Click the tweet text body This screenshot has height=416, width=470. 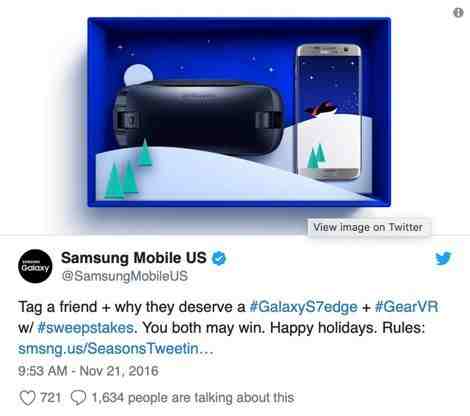pyautogui.click(x=228, y=328)
